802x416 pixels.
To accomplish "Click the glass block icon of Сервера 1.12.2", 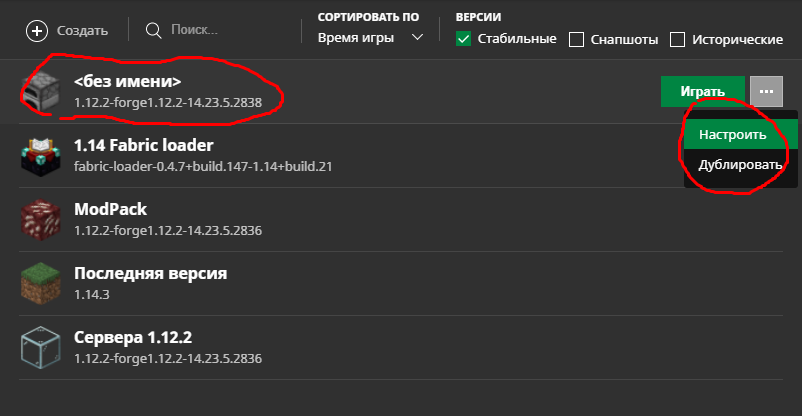I will [41, 347].
